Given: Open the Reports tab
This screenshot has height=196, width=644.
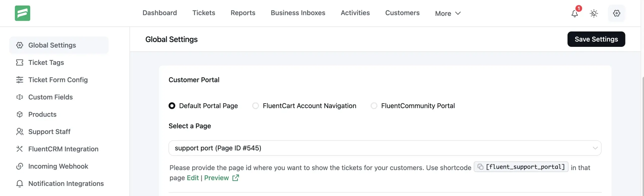Looking at the screenshot, I should [x=243, y=13].
